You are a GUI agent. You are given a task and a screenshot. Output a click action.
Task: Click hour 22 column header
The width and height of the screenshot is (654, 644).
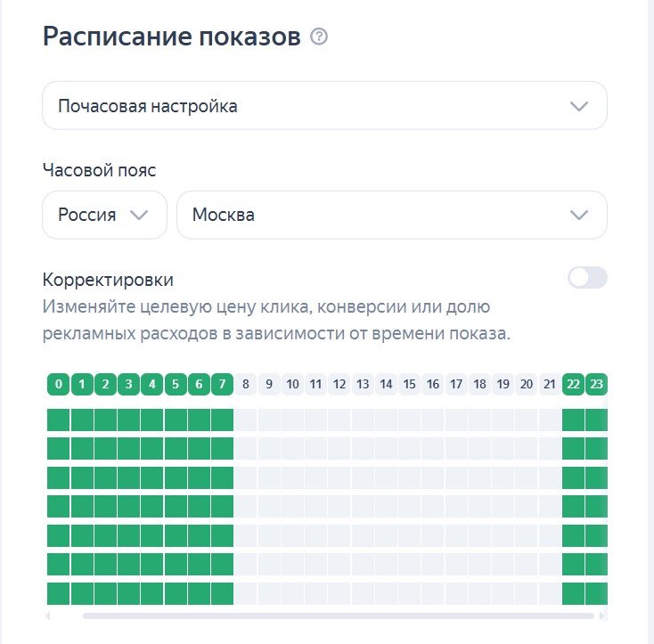click(573, 385)
